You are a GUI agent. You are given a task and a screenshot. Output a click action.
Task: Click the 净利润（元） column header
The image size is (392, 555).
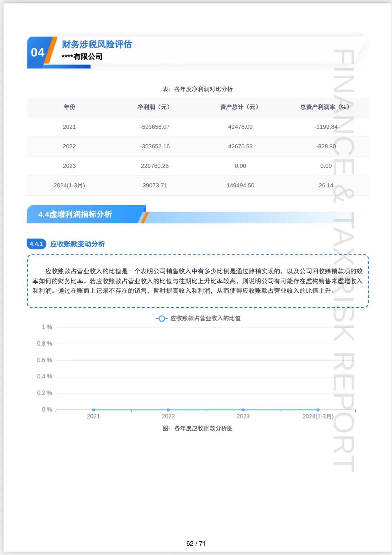click(x=154, y=107)
